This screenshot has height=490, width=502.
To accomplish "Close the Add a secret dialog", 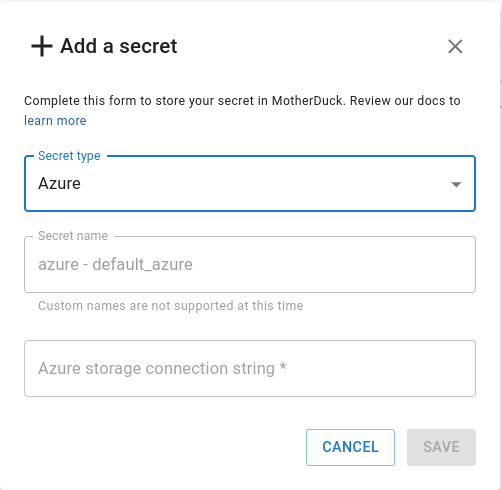I will (455, 46).
